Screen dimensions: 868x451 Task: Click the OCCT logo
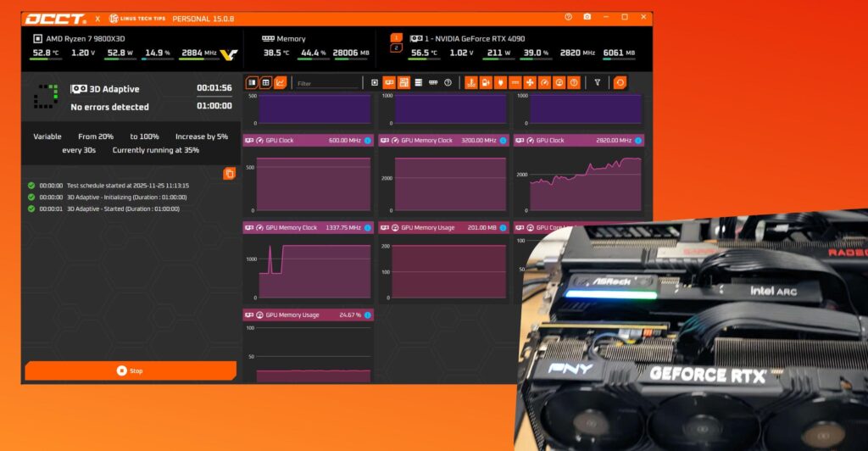click(x=55, y=19)
